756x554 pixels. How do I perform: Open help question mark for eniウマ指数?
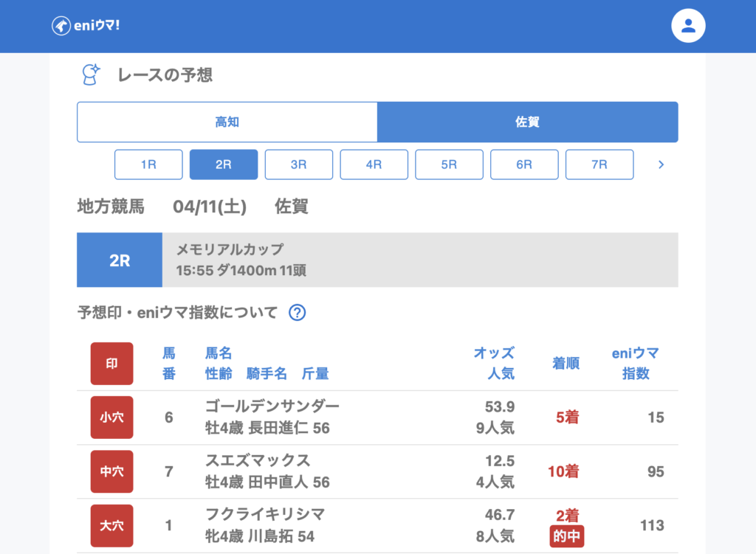tap(297, 313)
